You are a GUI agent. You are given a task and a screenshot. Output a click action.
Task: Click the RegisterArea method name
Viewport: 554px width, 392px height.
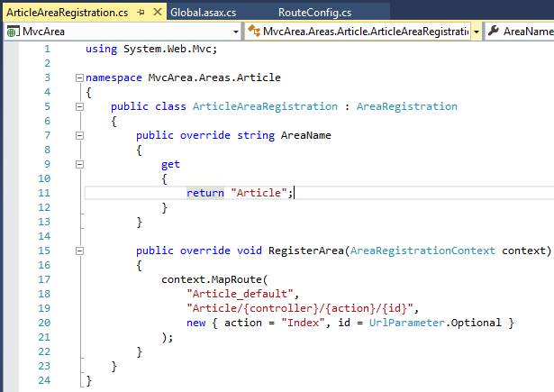(x=306, y=251)
